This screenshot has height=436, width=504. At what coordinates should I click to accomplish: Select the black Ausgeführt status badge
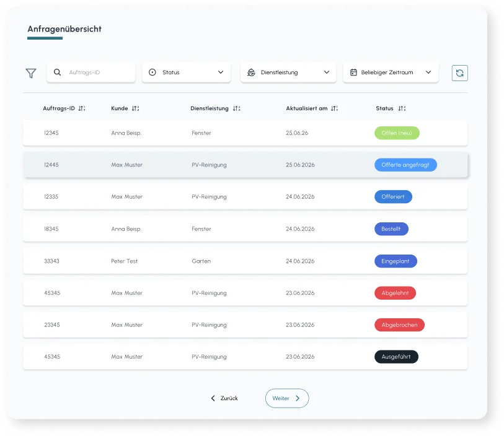[396, 357]
